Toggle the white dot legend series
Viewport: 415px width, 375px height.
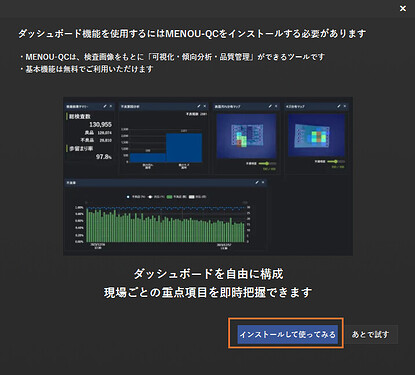[156, 197]
